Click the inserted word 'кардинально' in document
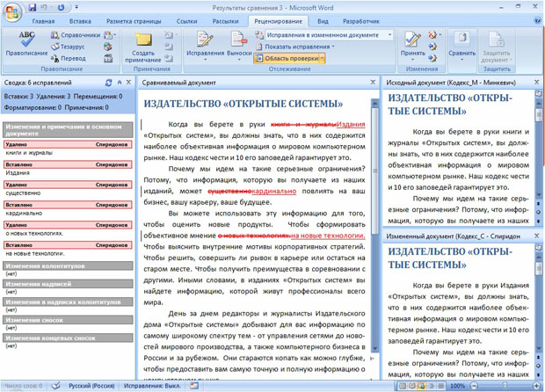545x392 pixels. click(x=274, y=191)
